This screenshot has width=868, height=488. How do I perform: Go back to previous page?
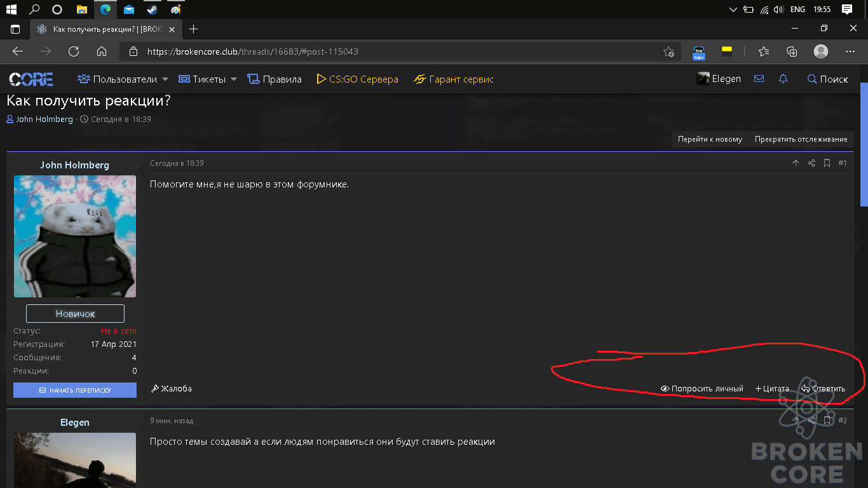click(x=18, y=51)
